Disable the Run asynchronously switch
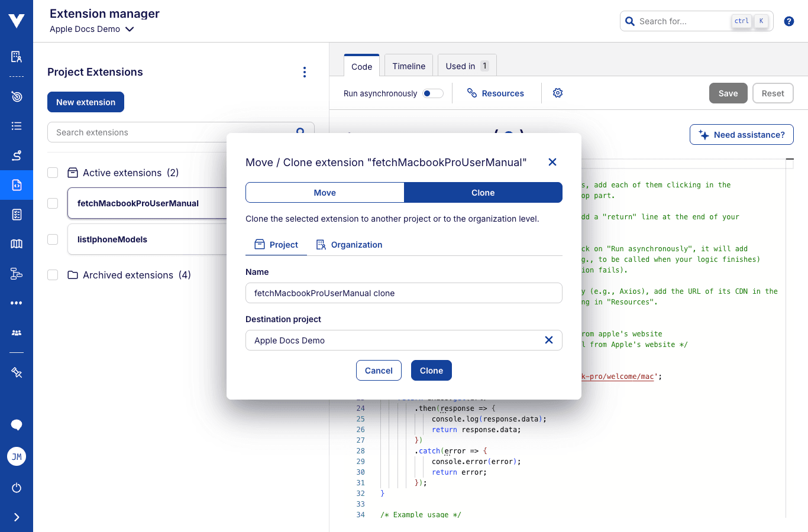This screenshot has height=532, width=808. [432, 93]
